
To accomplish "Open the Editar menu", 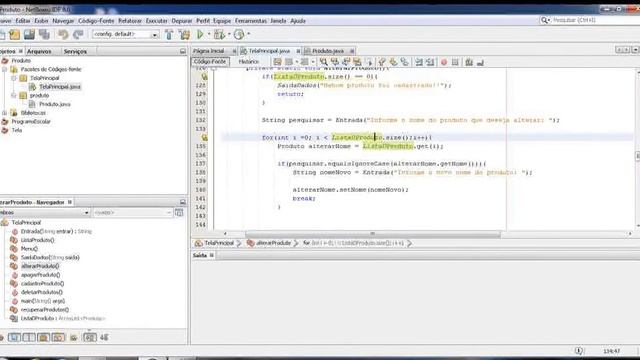I will point(23,21).
